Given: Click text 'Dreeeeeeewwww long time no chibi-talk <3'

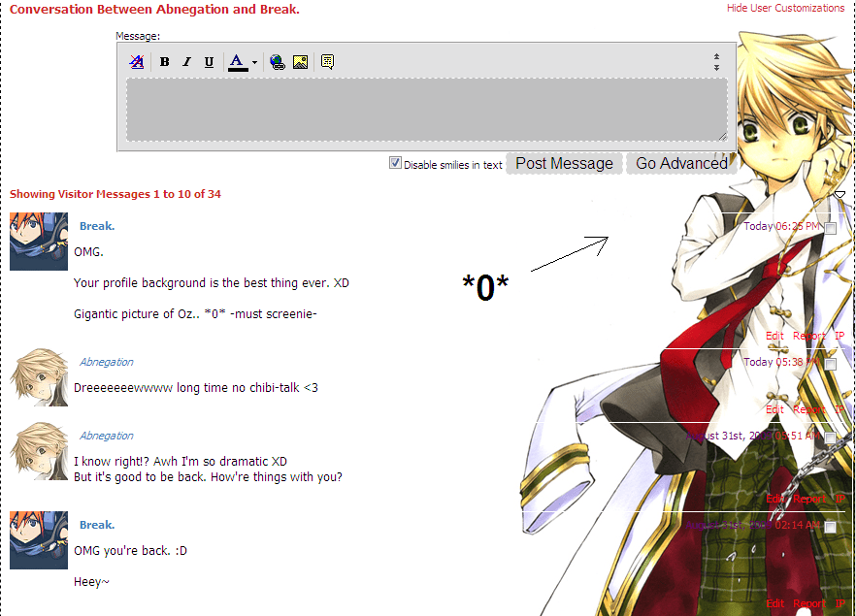Looking at the screenshot, I should coord(196,387).
